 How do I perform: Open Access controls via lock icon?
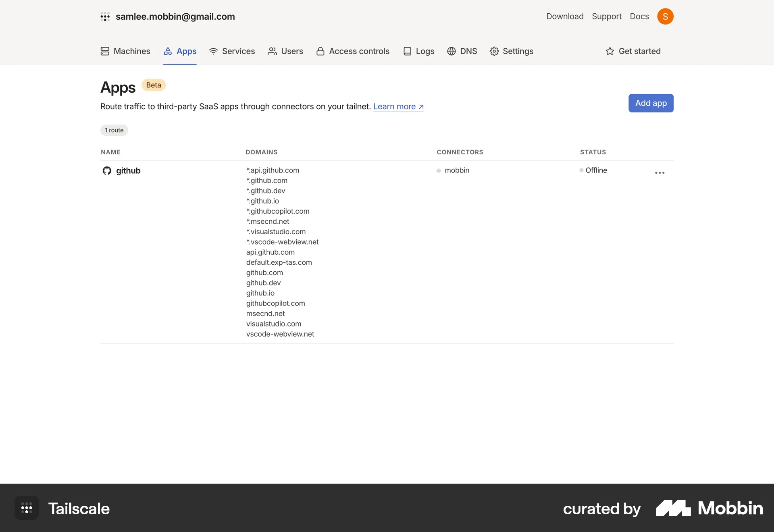pos(320,51)
